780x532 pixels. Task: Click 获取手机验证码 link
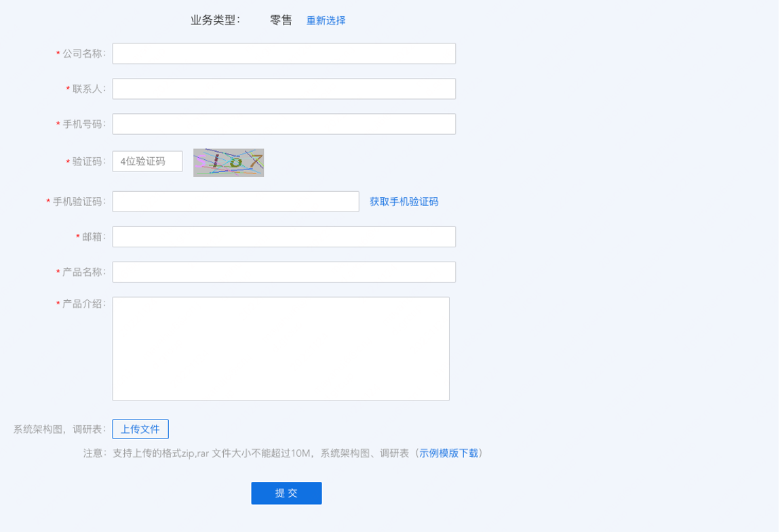(404, 201)
